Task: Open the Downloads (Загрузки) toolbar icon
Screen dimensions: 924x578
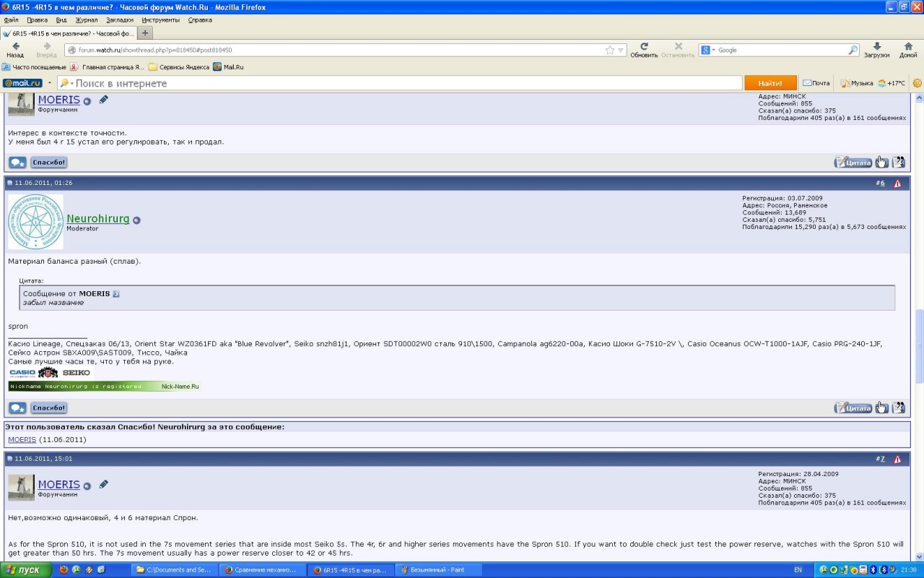Action: (x=876, y=46)
